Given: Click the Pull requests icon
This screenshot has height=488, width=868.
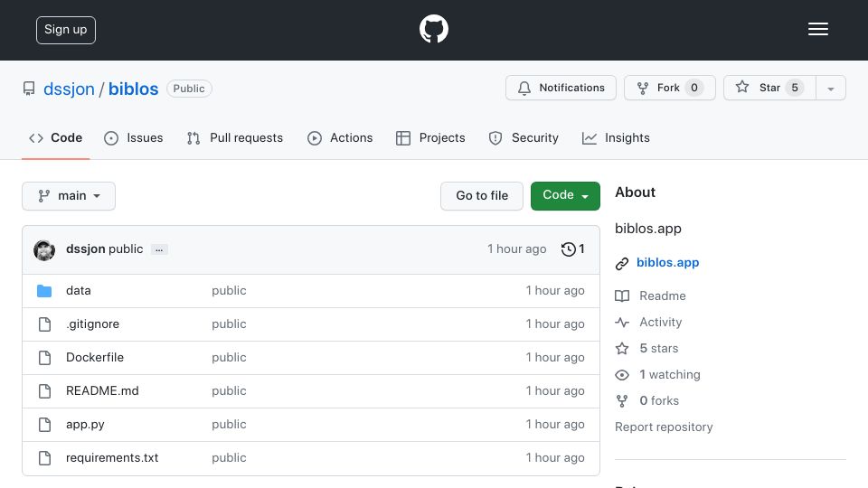Looking at the screenshot, I should click(x=193, y=138).
